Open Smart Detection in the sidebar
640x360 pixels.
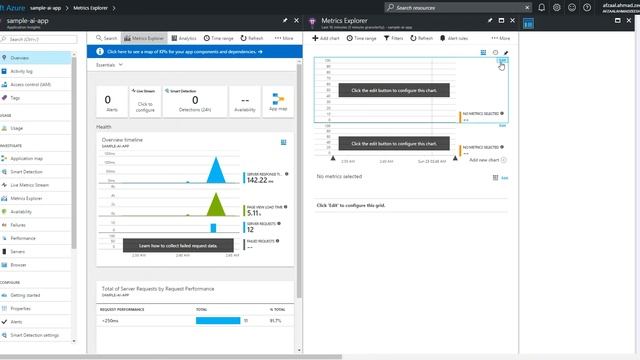pyautogui.click(x=36, y=172)
